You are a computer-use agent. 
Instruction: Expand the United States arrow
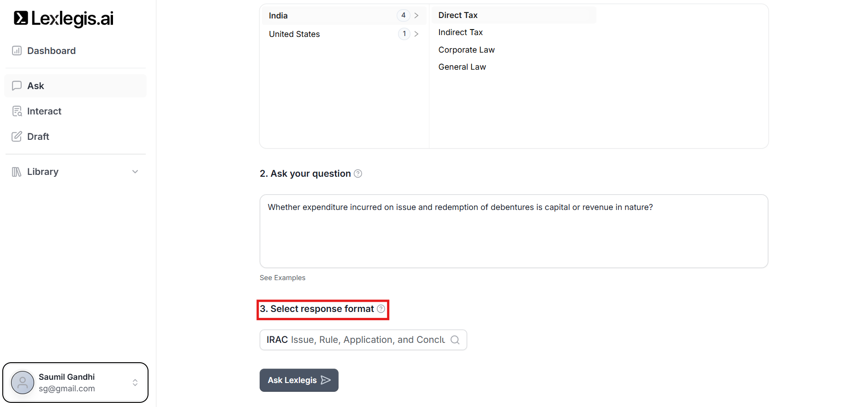416,34
